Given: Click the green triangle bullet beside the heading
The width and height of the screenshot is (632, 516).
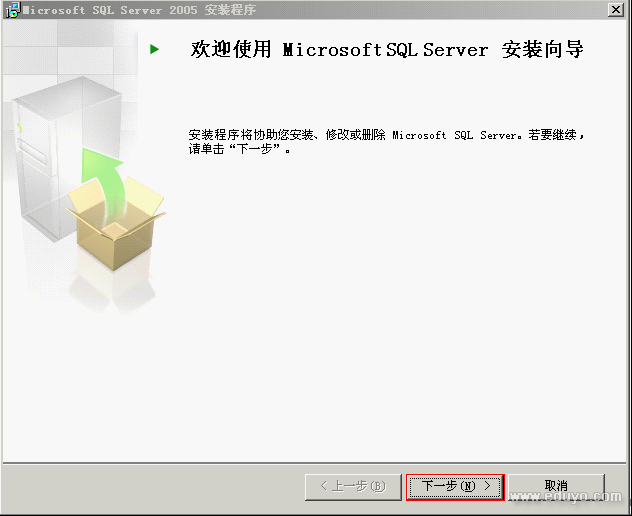Looking at the screenshot, I should (x=155, y=48).
